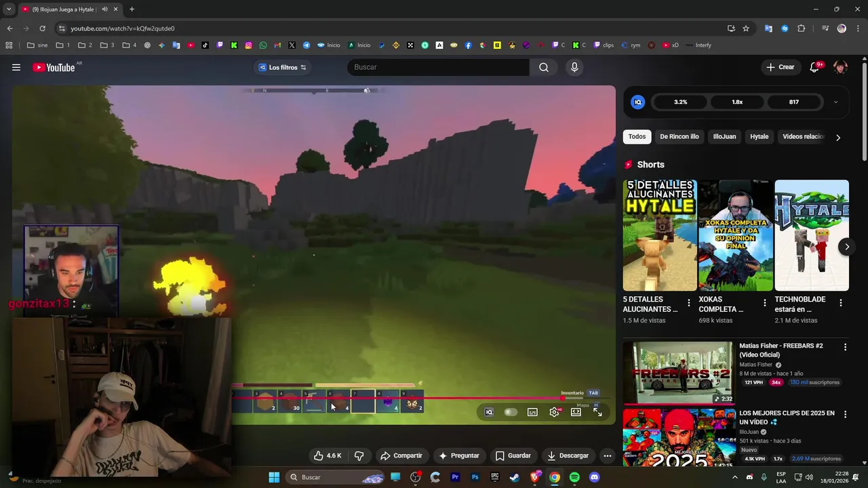868x488 pixels.
Task: Click the Preguntar button
Action: tap(459, 455)
